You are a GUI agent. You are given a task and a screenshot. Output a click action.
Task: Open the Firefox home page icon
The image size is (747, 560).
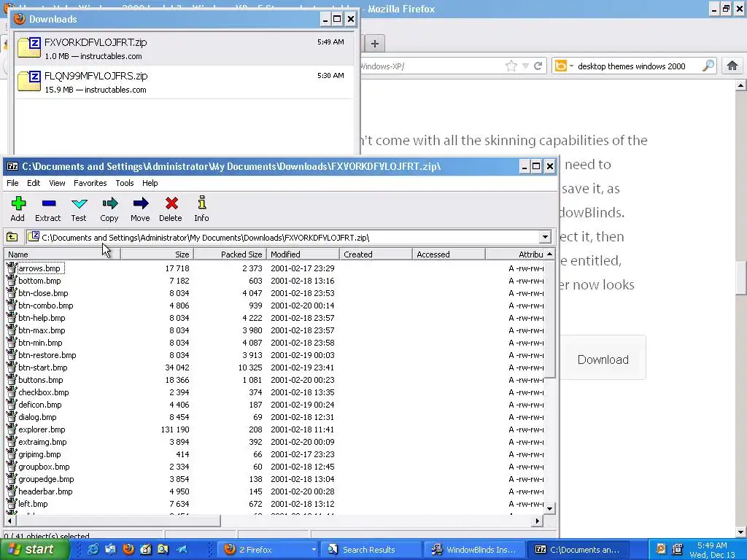click(732, 66)
